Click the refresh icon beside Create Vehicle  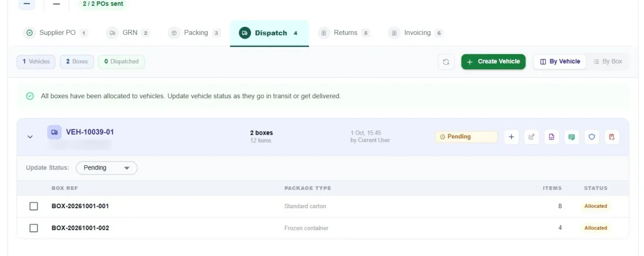click(x=445, y=62)
